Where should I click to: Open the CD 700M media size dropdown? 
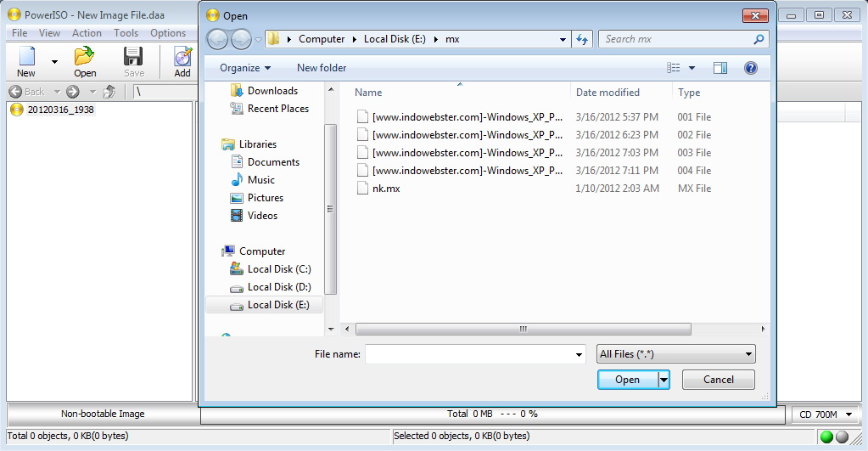[x=826, y=414]
